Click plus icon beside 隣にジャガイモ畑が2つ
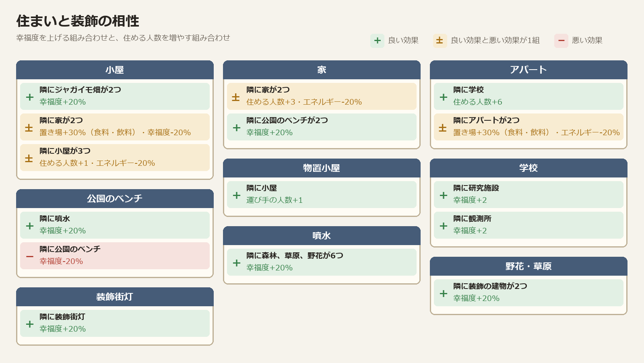The image size is (644, 363). coord(30,97)
